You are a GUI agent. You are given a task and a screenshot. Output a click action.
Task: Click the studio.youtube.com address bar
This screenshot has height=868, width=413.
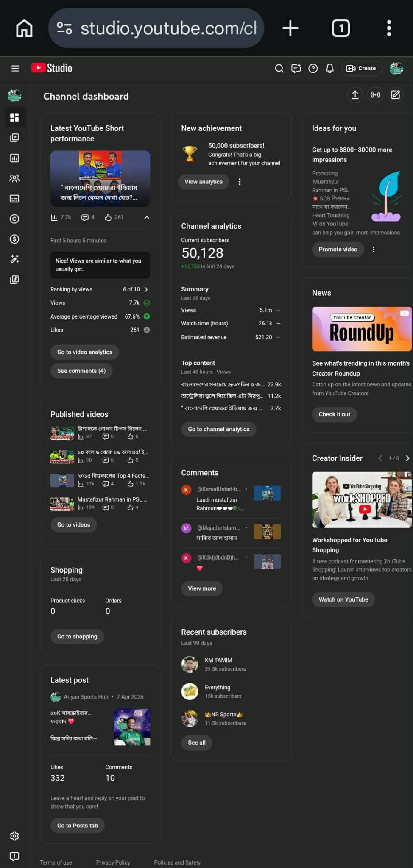point(156,28)
